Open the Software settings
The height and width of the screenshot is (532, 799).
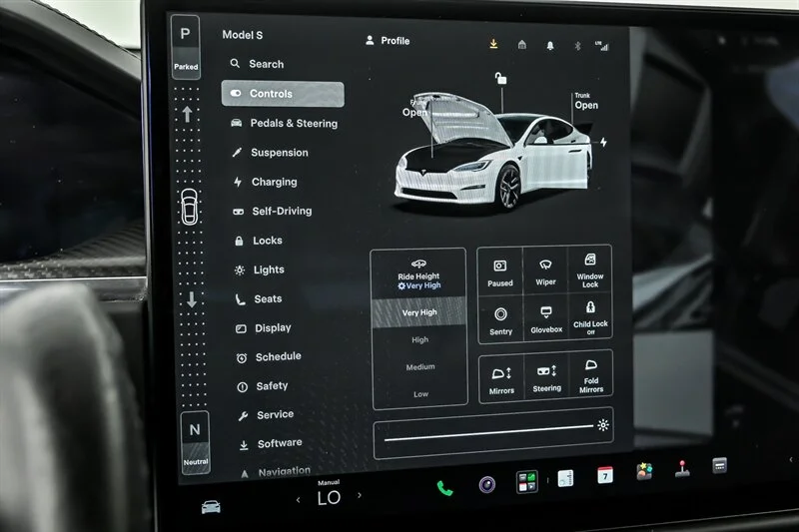[271, 444]
